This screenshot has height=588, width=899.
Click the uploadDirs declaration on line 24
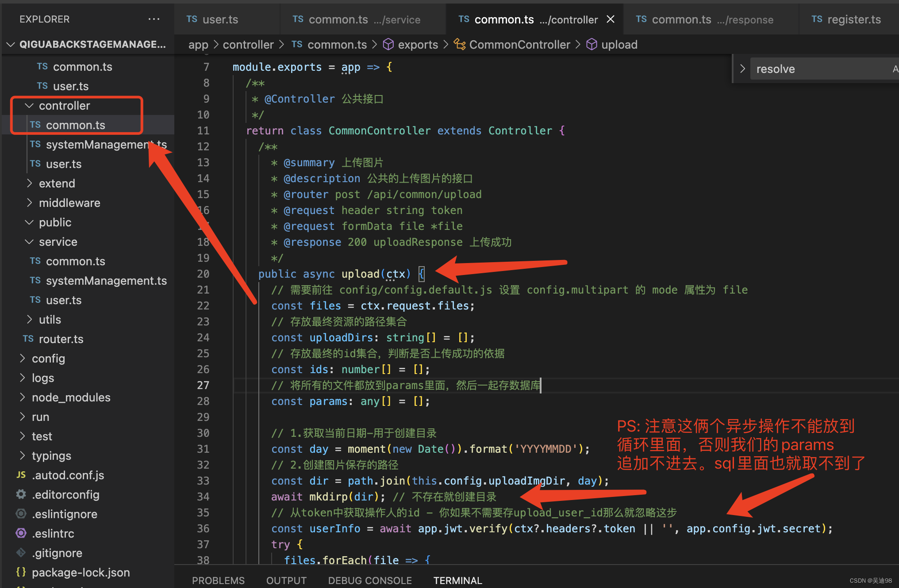click(341, 338)
